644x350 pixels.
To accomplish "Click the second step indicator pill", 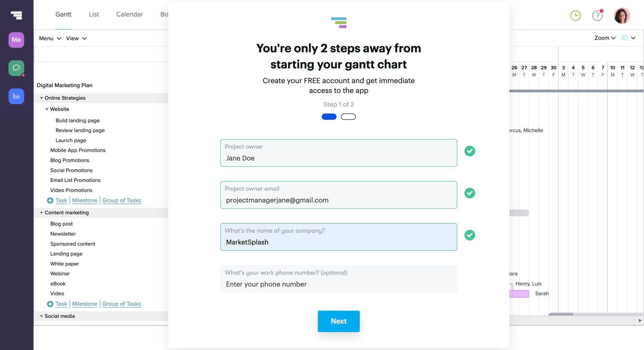I will coord(348,117).
